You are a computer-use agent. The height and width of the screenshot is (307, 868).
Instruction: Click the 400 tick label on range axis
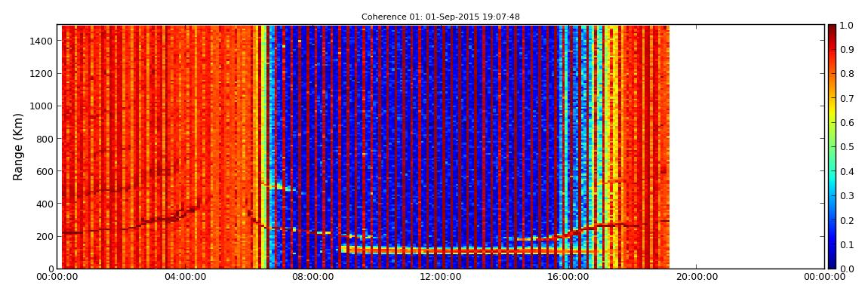pyautogui.click(x=45, y=204)
